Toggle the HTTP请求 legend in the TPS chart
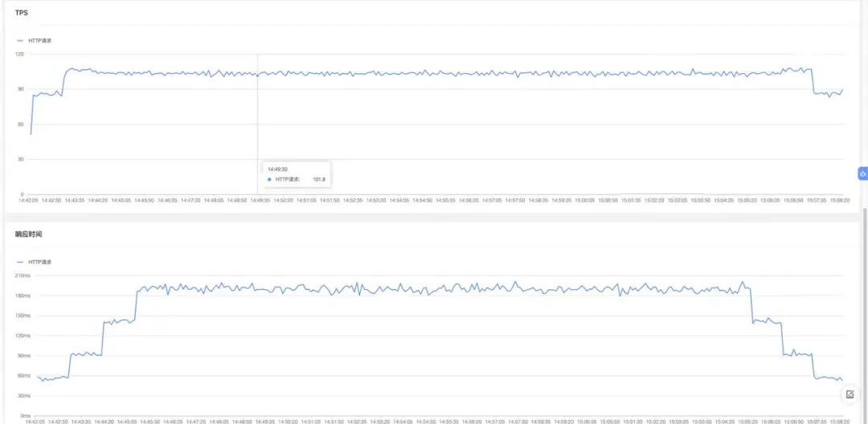The image size is (868, 424). coord(35,40)
